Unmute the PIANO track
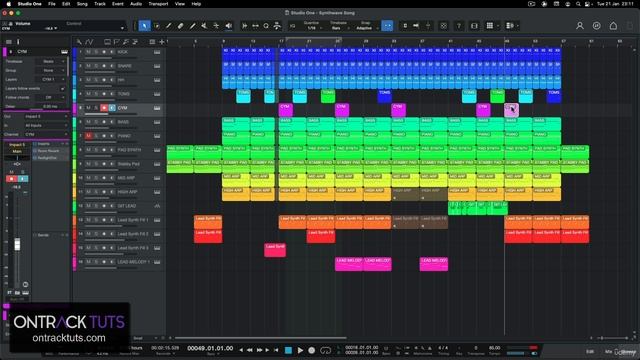The image size is (640, 360). (88, 136)
